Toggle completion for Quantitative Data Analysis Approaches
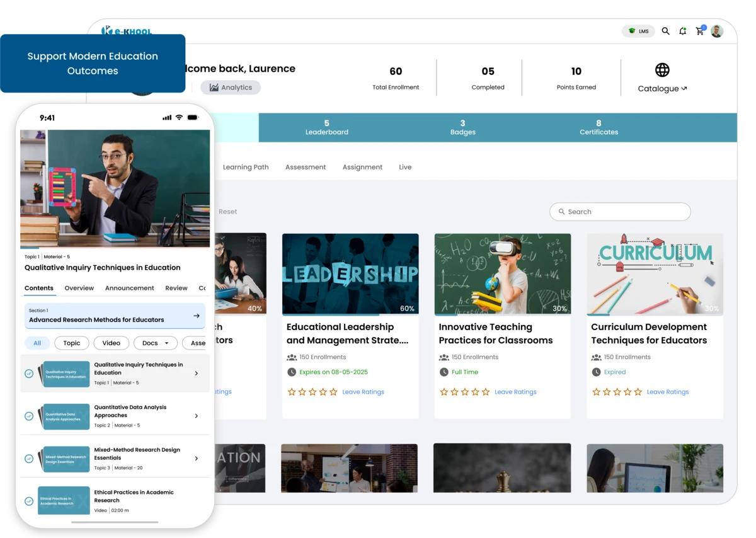 pyautogui.click(x=28, y=416)
